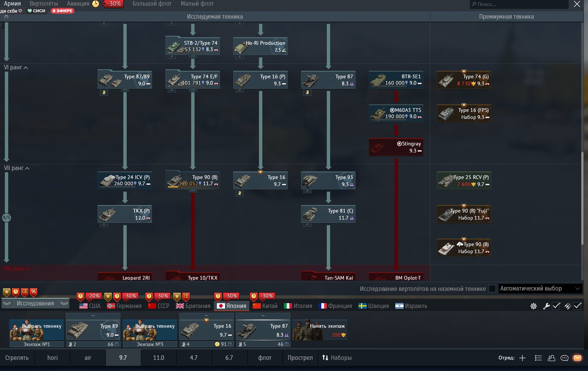588x371 pixels.
Task: Select the Швеция nation tab
Action: pyautogui.click(x=373, y=306)
